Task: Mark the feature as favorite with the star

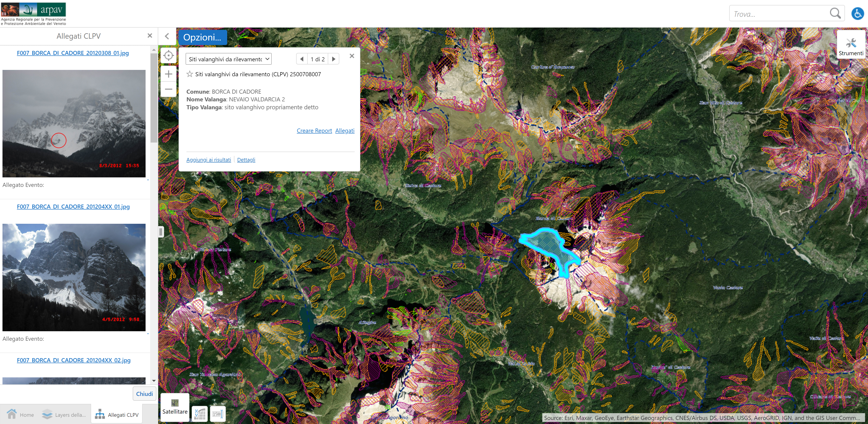Action: click(190, 74)
